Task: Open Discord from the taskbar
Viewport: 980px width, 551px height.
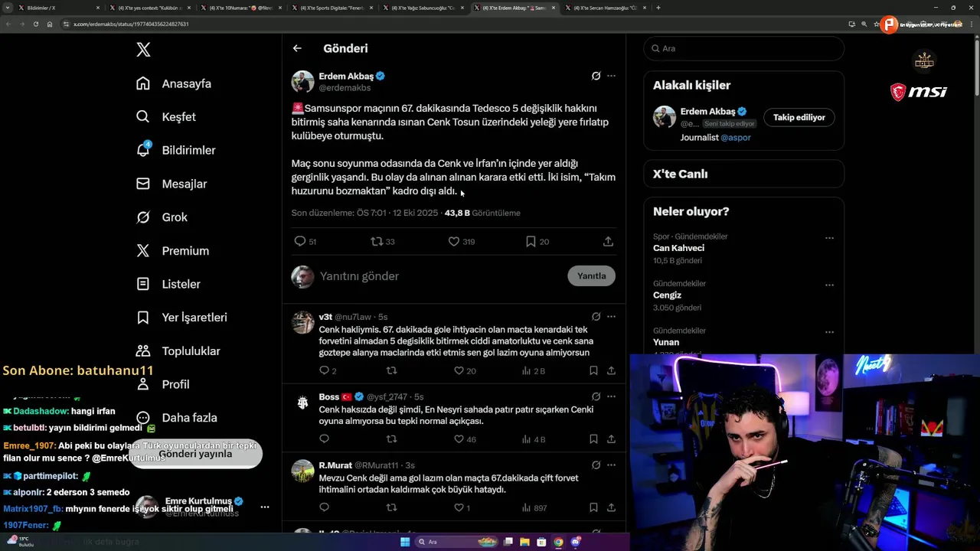Action: pyautogui.click(x=575, y=542)
